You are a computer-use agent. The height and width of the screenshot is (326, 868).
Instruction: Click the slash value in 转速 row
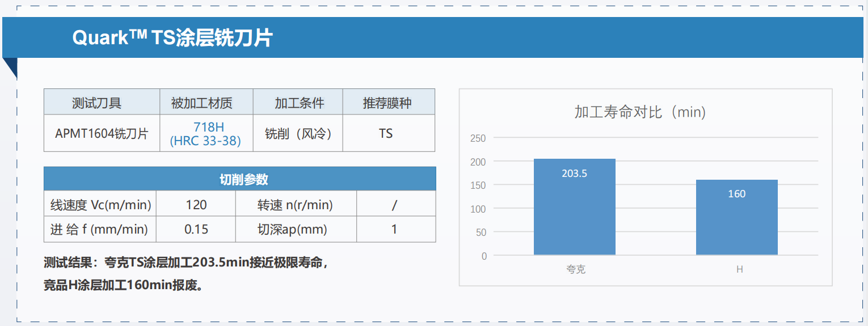tap(395, 204)
